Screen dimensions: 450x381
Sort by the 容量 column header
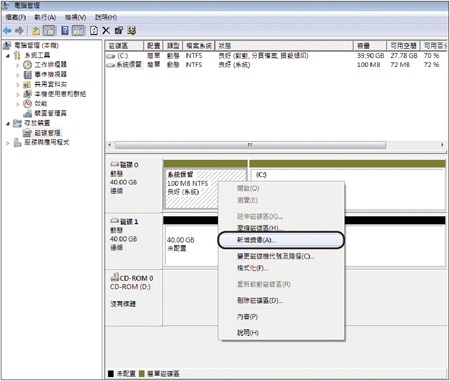point(370,46)
